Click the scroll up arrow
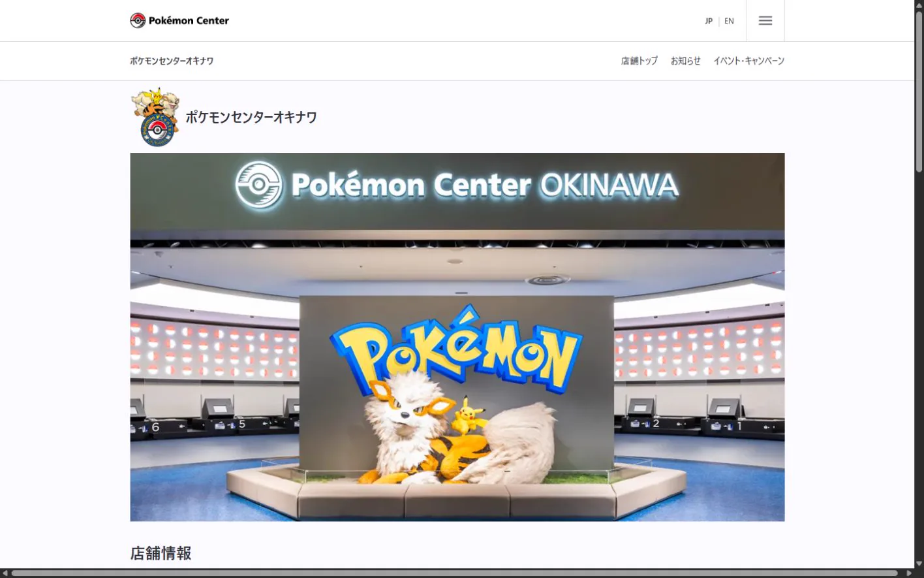The image size is (924, 578). tap(919, 5)
